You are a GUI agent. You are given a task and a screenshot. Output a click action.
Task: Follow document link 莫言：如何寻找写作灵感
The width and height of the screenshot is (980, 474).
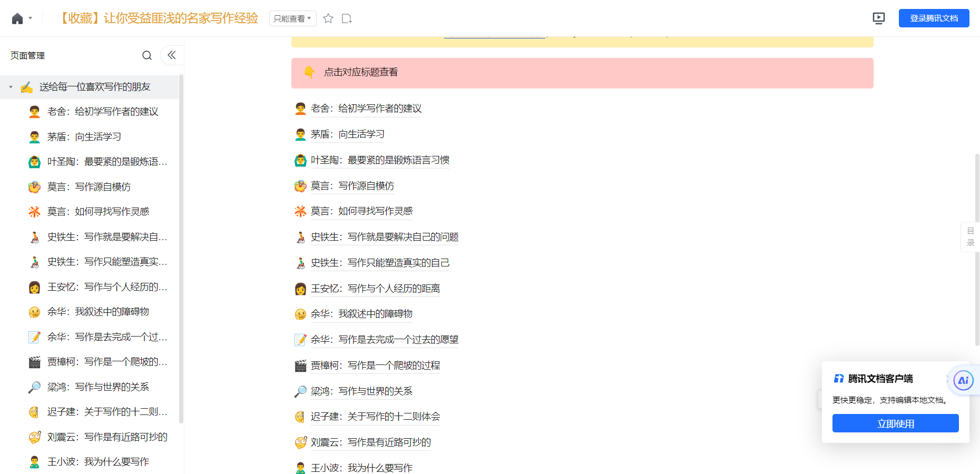point(361,211)
